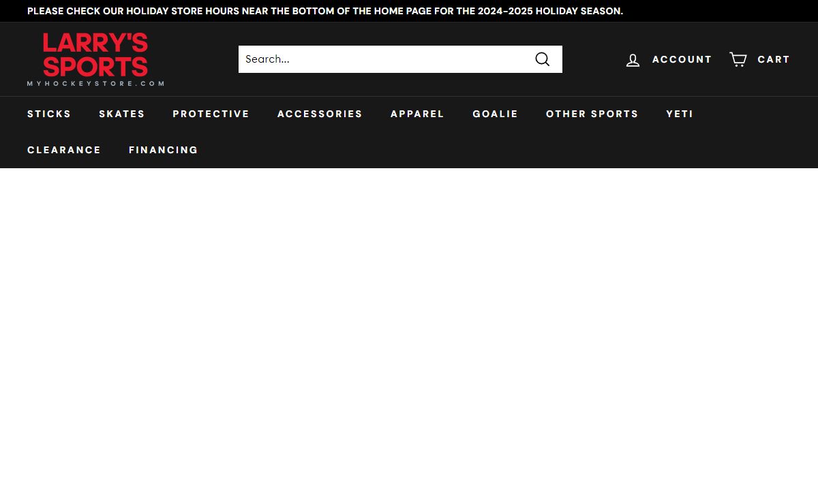
Task: Open the Financing page
Action: pos(164,150)
